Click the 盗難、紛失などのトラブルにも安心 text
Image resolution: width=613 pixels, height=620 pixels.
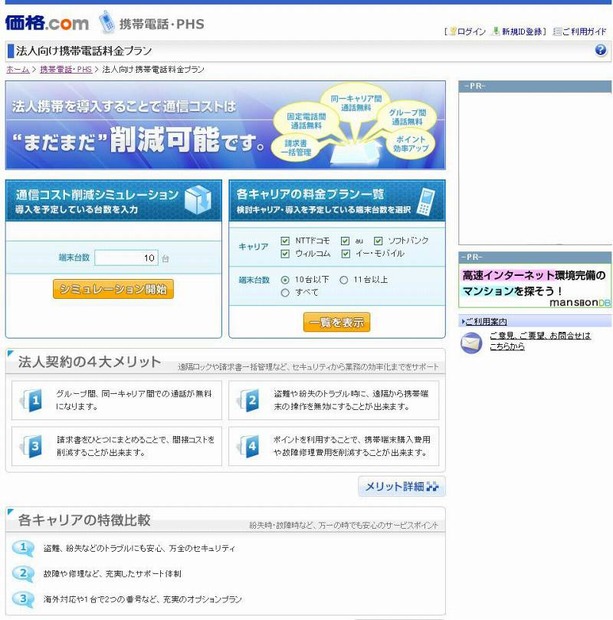139,548
